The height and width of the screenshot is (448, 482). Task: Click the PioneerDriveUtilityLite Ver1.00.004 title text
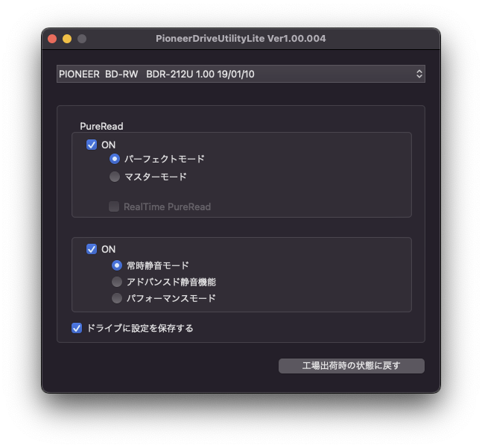coord(241,39)
